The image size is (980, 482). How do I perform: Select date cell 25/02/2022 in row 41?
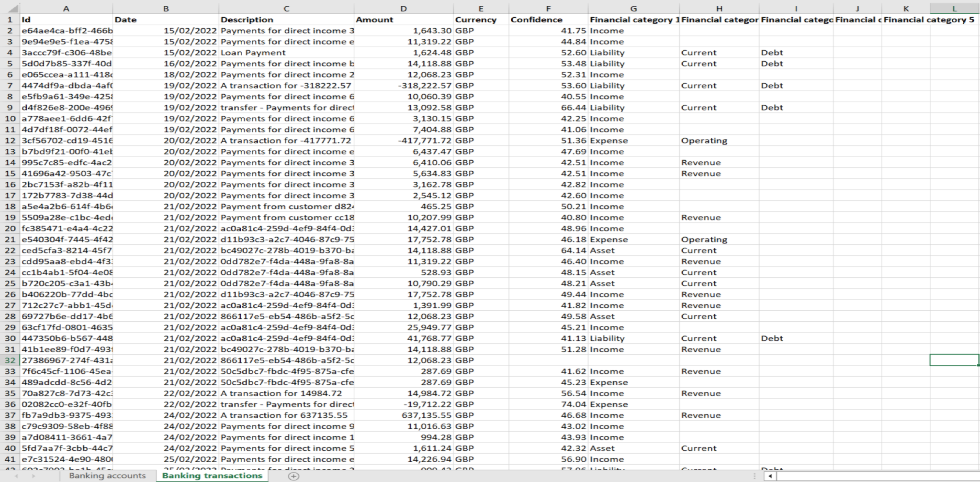click(x=166, y=459)
